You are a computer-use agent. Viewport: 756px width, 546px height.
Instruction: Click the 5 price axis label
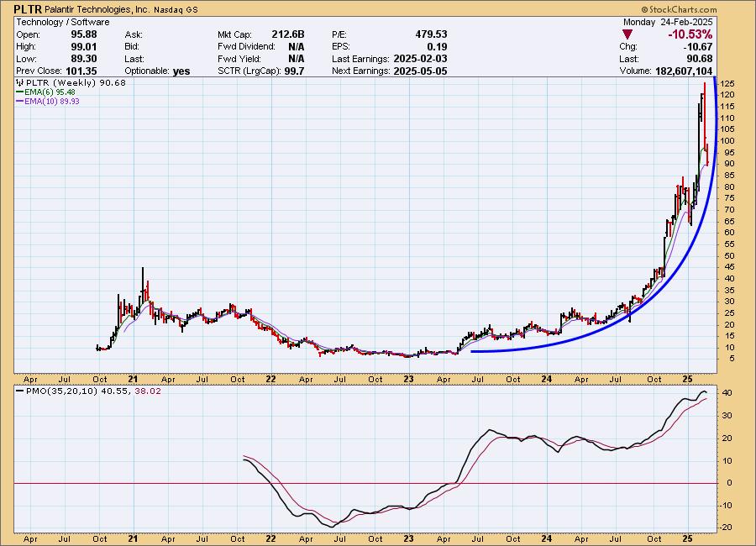(x=732, y=359)
